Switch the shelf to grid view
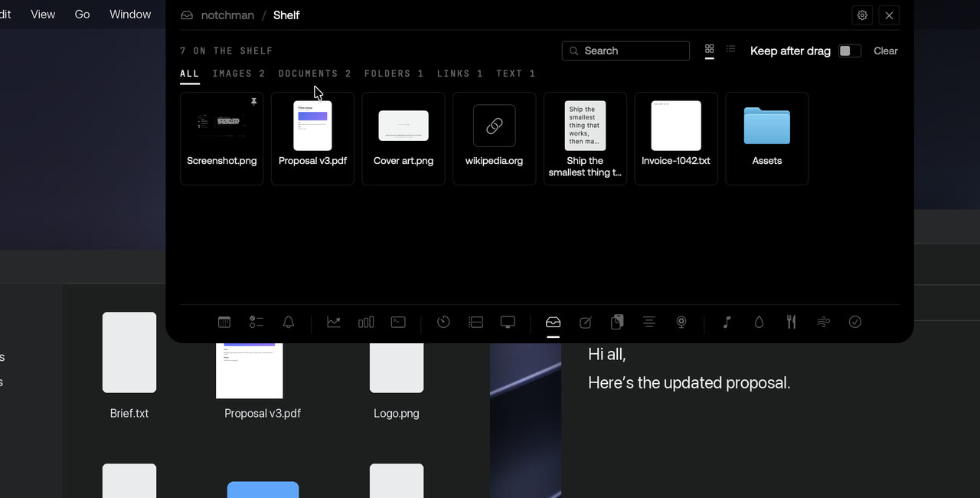Image resolution: width=980 pixels, height=498 pixels. [710, 49]
